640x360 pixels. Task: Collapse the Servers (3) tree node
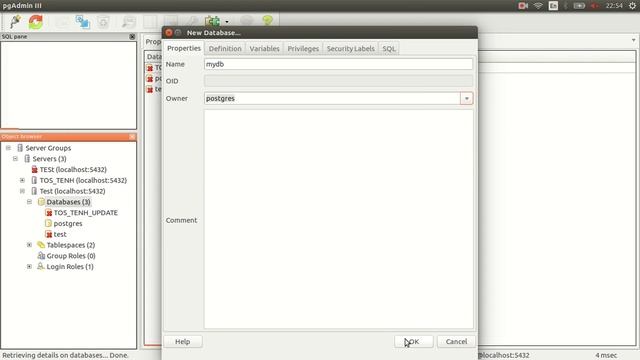pos(15,159)
